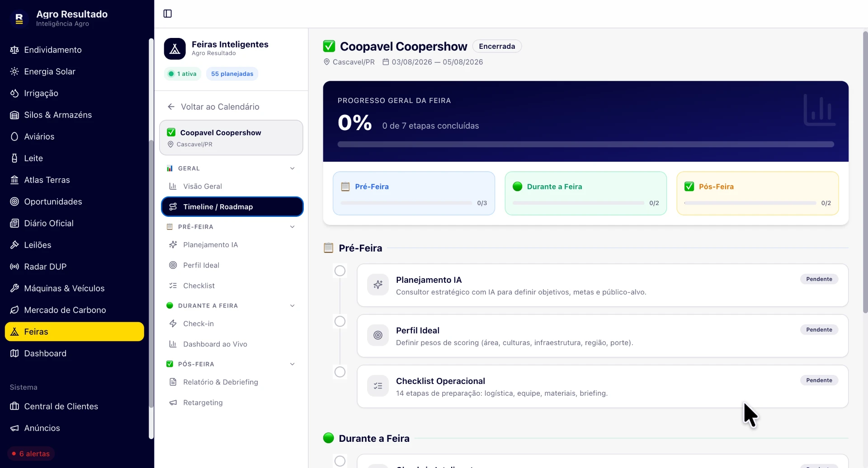Toggle the sidebar panel icon

[168, 14]
